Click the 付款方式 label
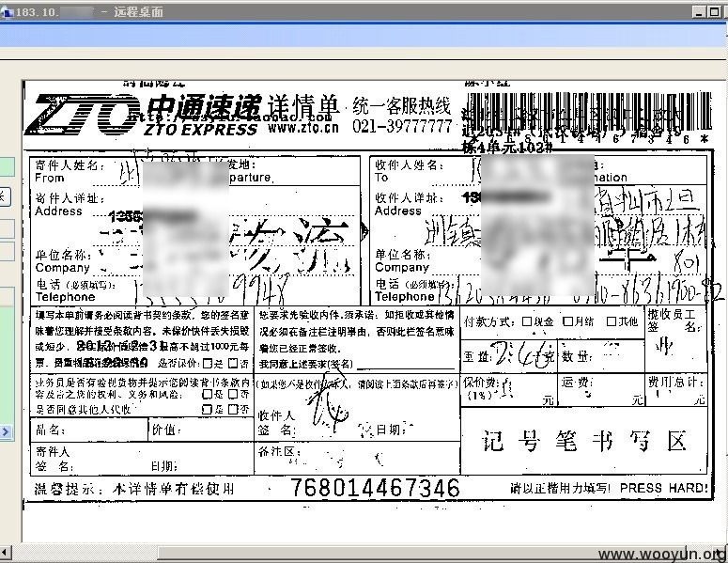 pos(489,321)
